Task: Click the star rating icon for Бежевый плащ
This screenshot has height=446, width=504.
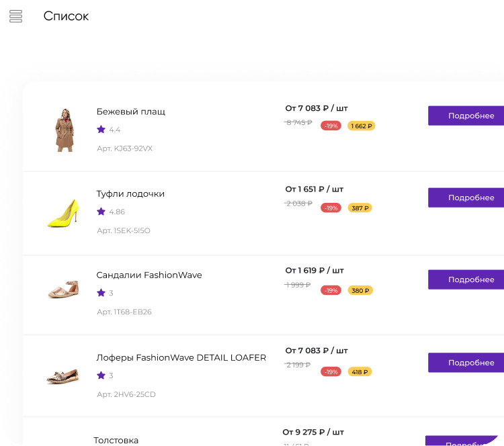Action: [x=101, y=130]
